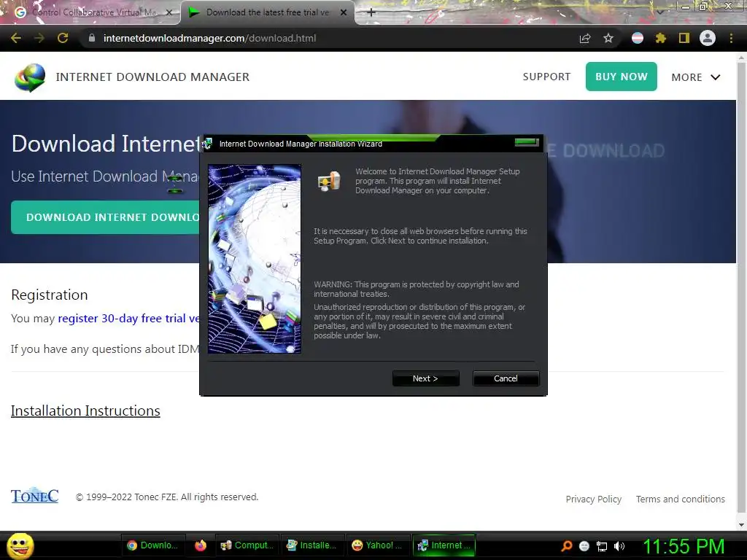
Task: Close the Control Collaborative Virtual tab
Action: [x=169, y=13]
